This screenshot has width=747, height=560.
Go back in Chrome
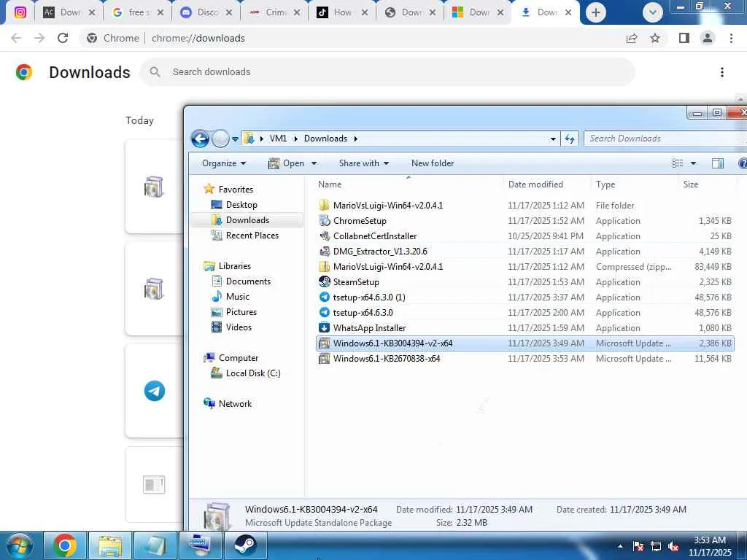click(x=16, y=38)
